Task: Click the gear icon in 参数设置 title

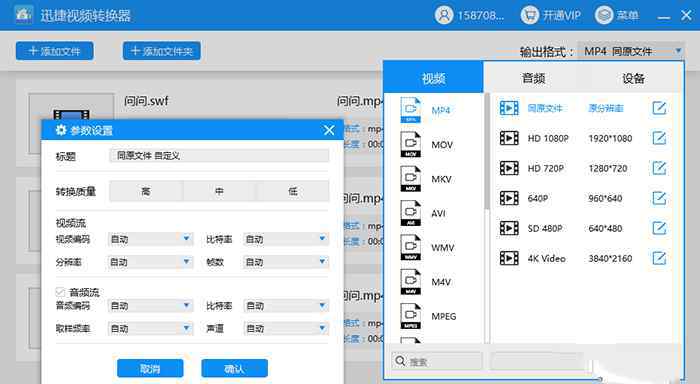Action: 60,130
